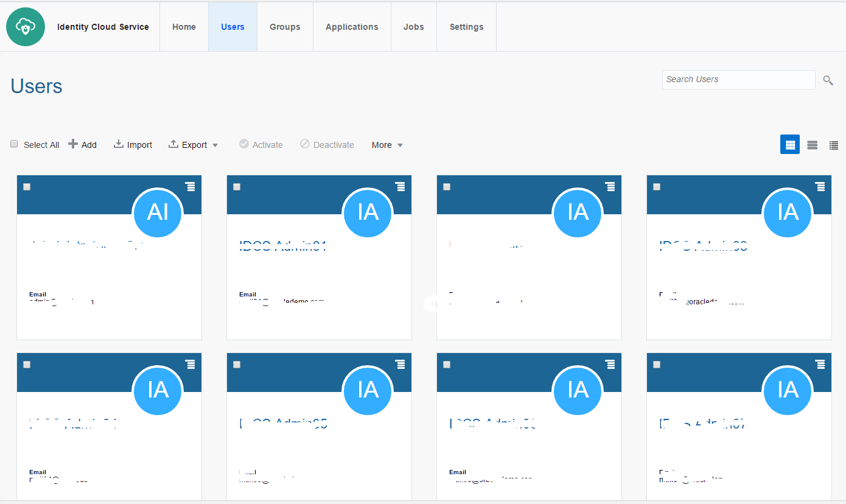Click the Identity Cloud Service logo icon
846x504 pixels.
point(26,27)
